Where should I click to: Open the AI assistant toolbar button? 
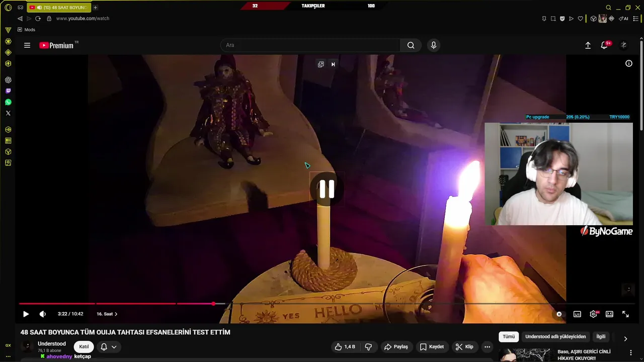coord(623,19)
